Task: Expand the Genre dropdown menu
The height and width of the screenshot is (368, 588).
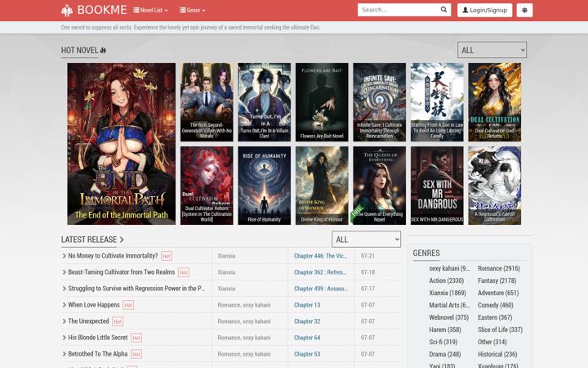Action: (193, 10)
